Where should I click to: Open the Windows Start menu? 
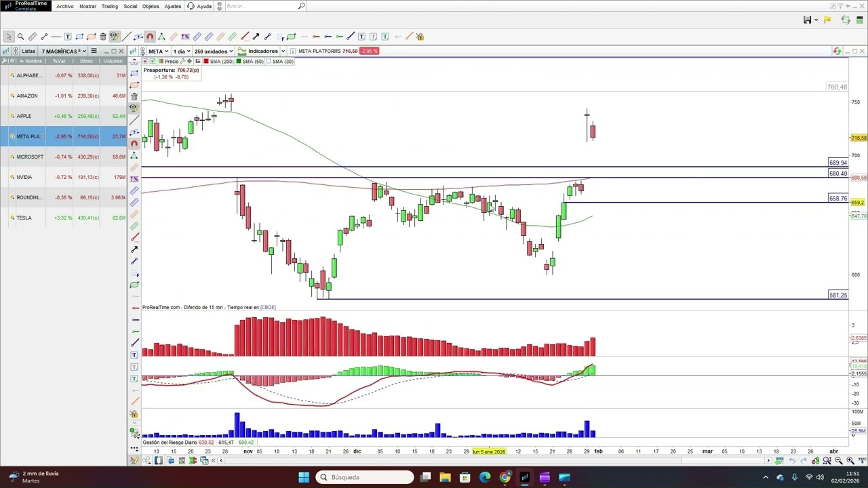[304, 477]
